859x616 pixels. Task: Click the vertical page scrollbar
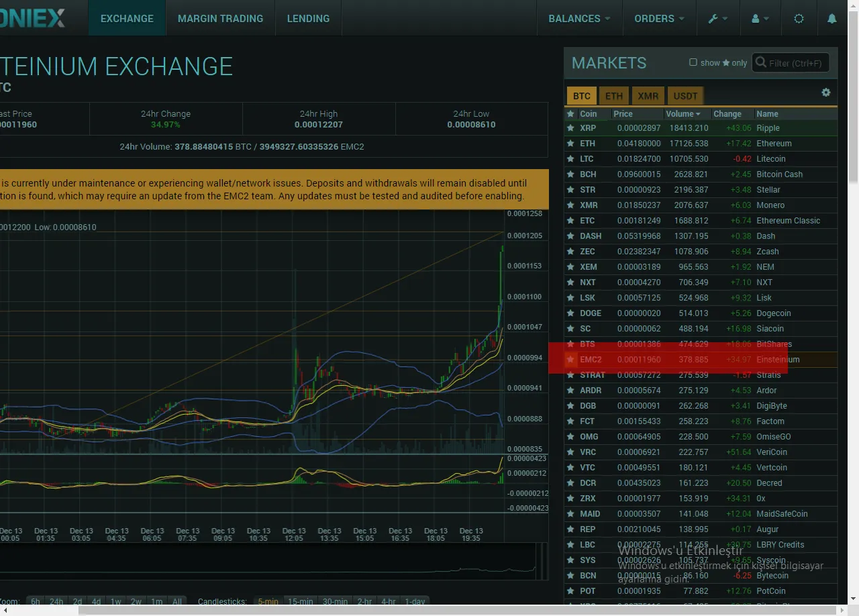(x=854, y=97)
